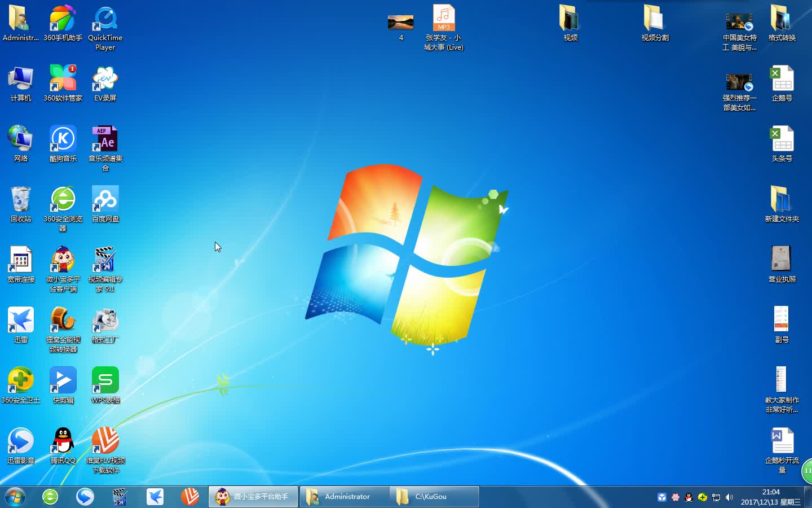Image resolution: width=812 pixels, height=508 pixels.
Task: Launch WPS表格 desktop shortcut
Action: (105, 386)
